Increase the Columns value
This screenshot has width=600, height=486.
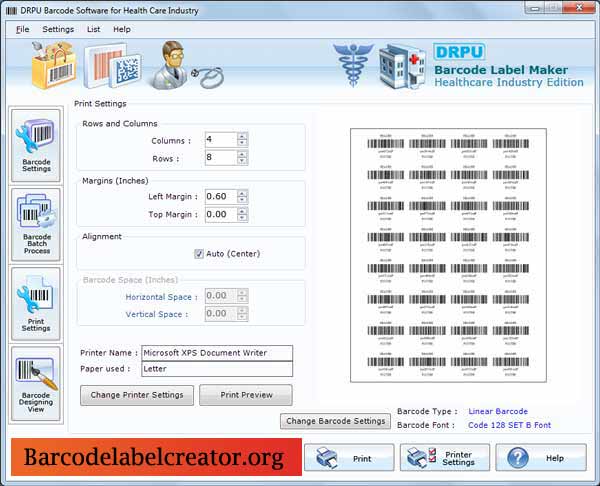242,136
